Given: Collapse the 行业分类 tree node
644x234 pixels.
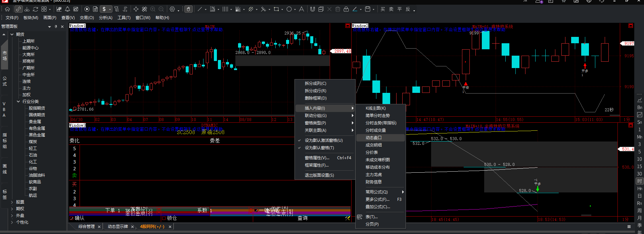Looking at the screenshot, I should [x=18, y=101].
